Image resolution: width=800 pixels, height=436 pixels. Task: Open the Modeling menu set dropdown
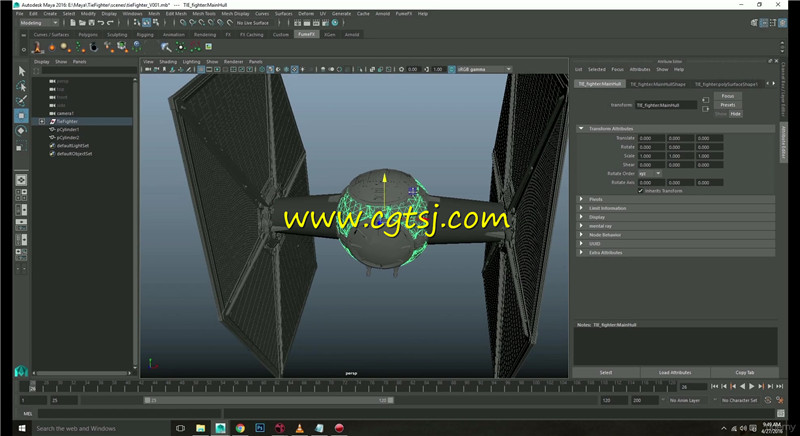click(x=39, y=23)
